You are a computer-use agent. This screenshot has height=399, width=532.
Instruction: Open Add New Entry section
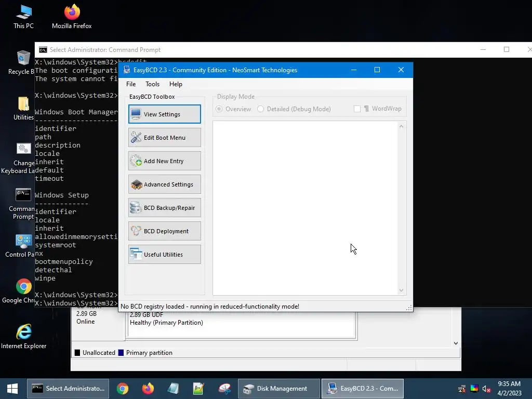(165, 161)
